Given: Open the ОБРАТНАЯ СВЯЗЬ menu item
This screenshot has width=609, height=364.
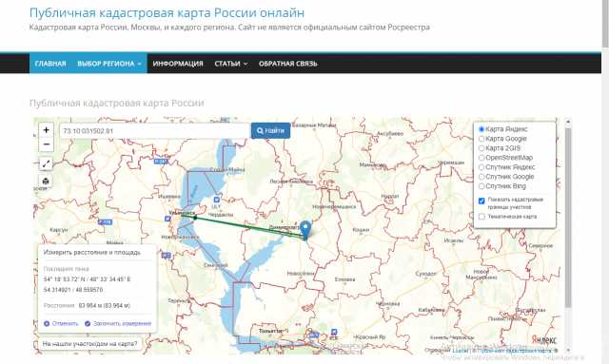Looking at the screenshot, I should coord(288,64).
